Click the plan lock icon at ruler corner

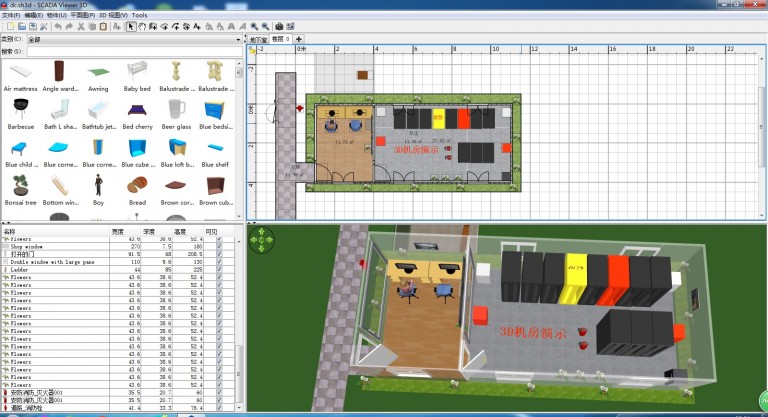coord(252,49)
